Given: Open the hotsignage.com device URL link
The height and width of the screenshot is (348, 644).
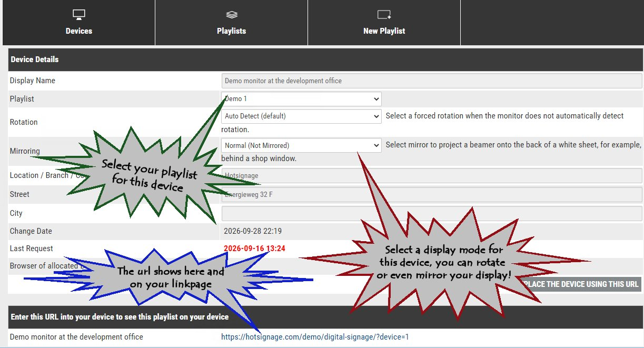Looking at the screenshot, I should tap(315, 337).
